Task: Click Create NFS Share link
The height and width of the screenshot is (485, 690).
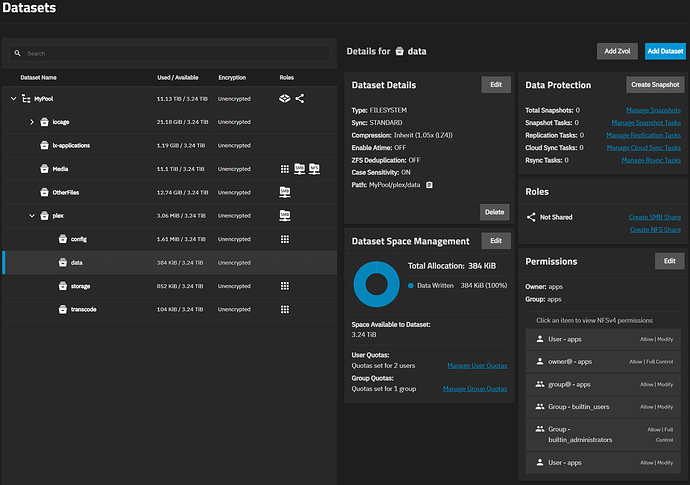Action: (655, 229)
